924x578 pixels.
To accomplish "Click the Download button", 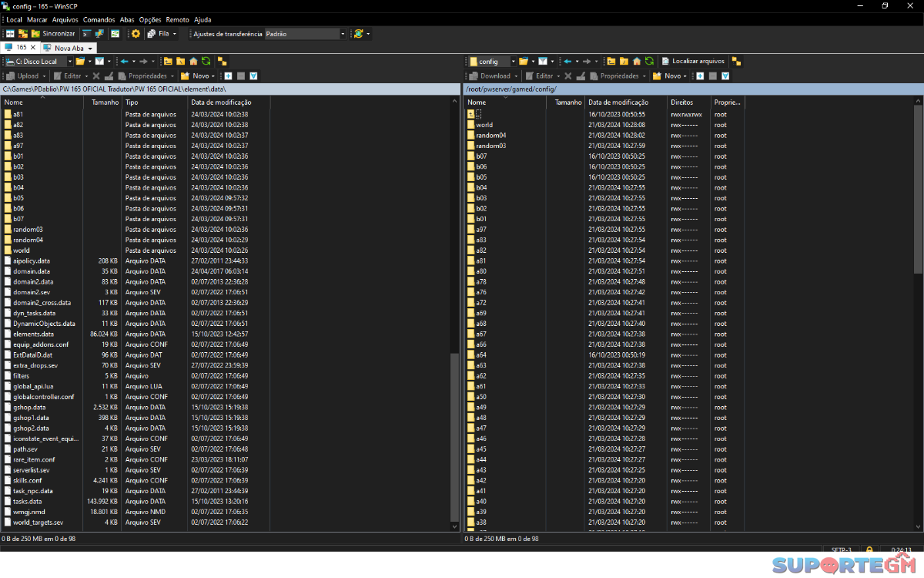I will click(x=489, y=76).
